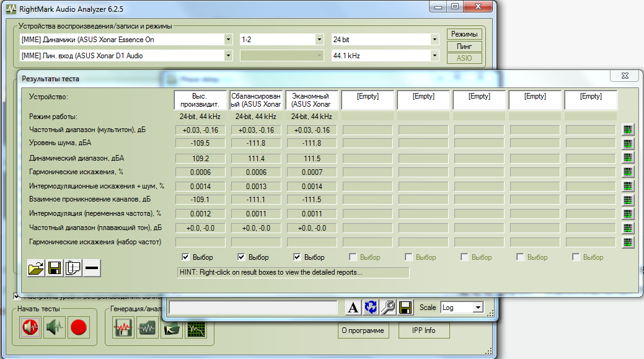Click the red record circle under Начать тесты
Image resolution: width=644 pixels, height=359 pixels.
point(79,327)
